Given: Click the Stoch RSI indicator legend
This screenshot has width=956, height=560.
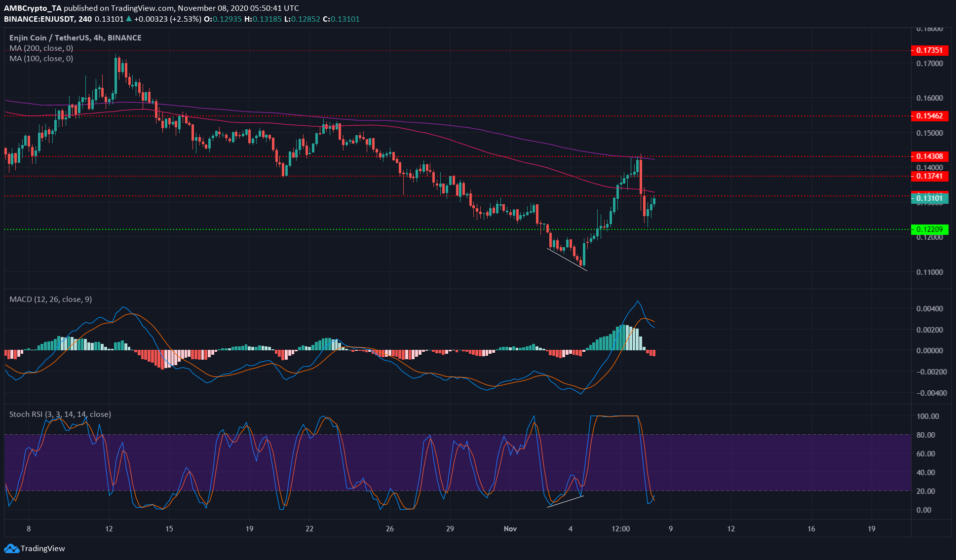Looking at the screenshot, I should (60, 414).
